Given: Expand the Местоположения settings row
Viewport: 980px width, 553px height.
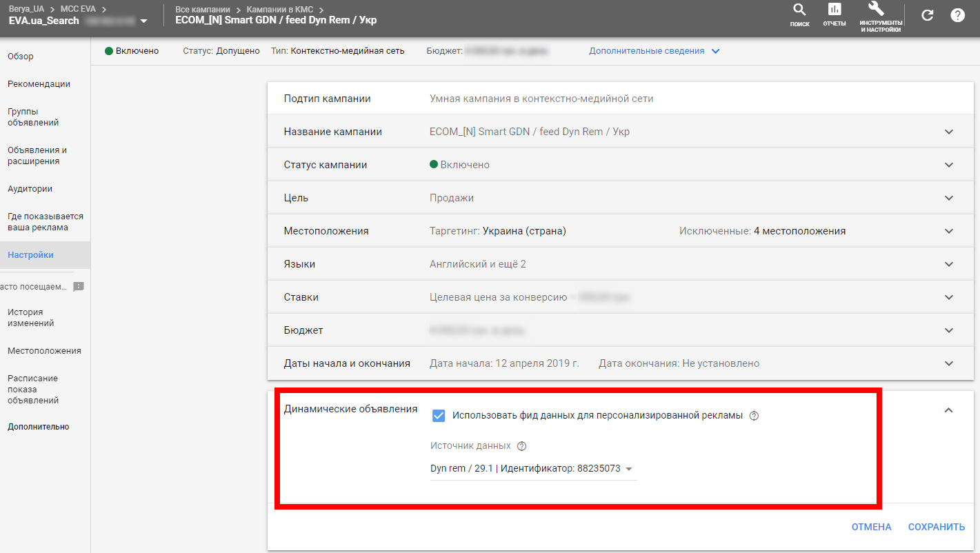Looking at the screenshot, I should 949,231.
